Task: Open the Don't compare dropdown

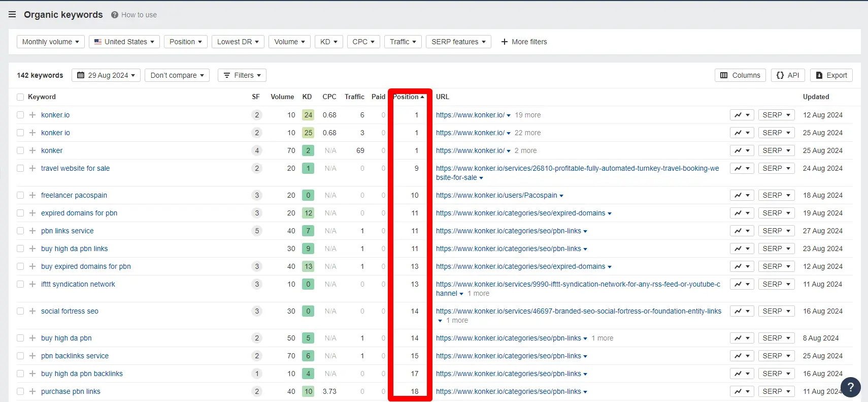Action: point(177,75)
